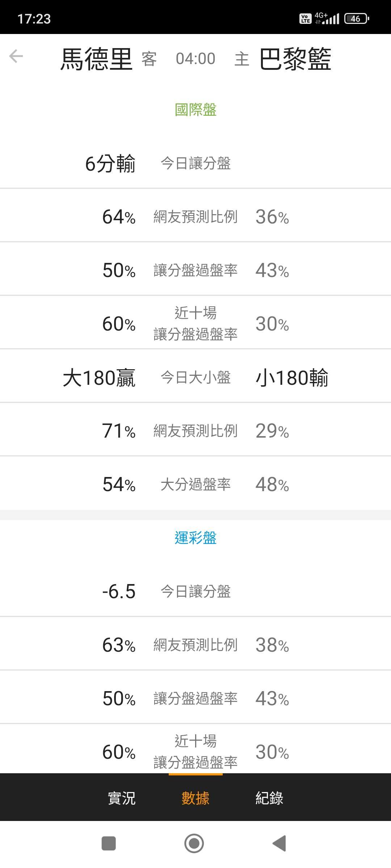The height and width of the screenshot is (868, 391).
Task: Select the 數據 tab
Action: click(x=195, y=798)
